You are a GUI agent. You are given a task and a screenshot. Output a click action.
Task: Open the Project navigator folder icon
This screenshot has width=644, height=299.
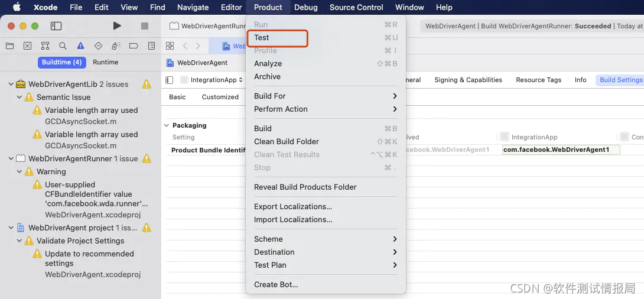(x=9, y=45)
